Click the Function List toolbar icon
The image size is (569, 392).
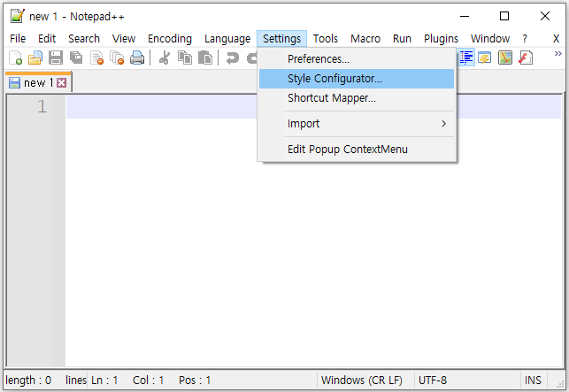coord(526,58)
